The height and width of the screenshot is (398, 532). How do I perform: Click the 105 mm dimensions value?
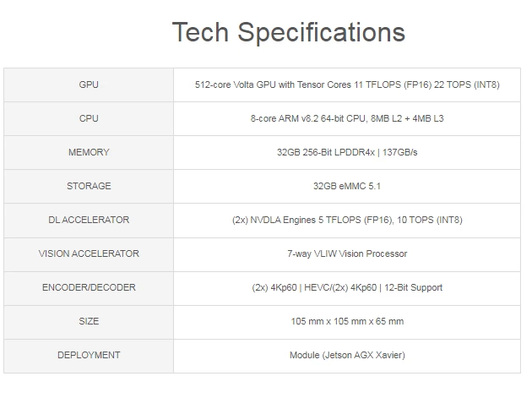(x=347, y=321)
